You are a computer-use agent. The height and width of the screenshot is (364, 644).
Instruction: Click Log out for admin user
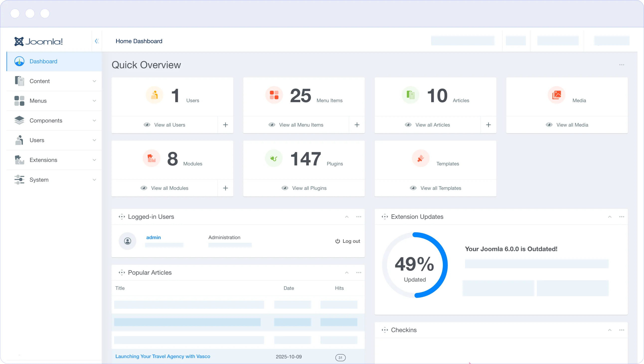click(347, 241)
